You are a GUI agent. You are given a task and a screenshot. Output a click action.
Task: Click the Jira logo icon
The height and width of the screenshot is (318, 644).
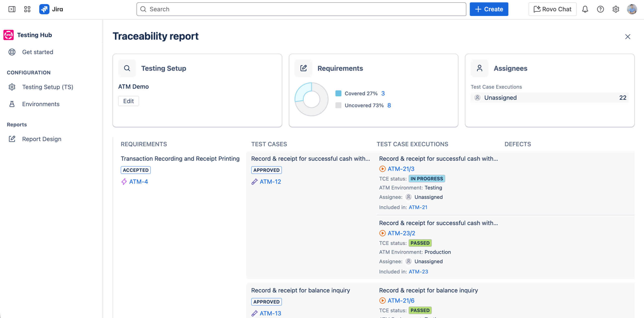(x=44, y=9)
